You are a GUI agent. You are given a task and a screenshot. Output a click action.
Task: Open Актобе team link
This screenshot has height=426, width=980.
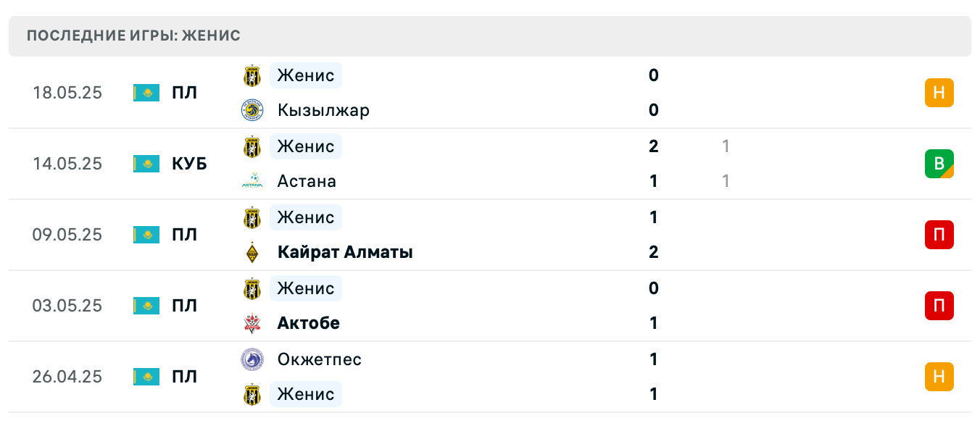tap(308, 323)
